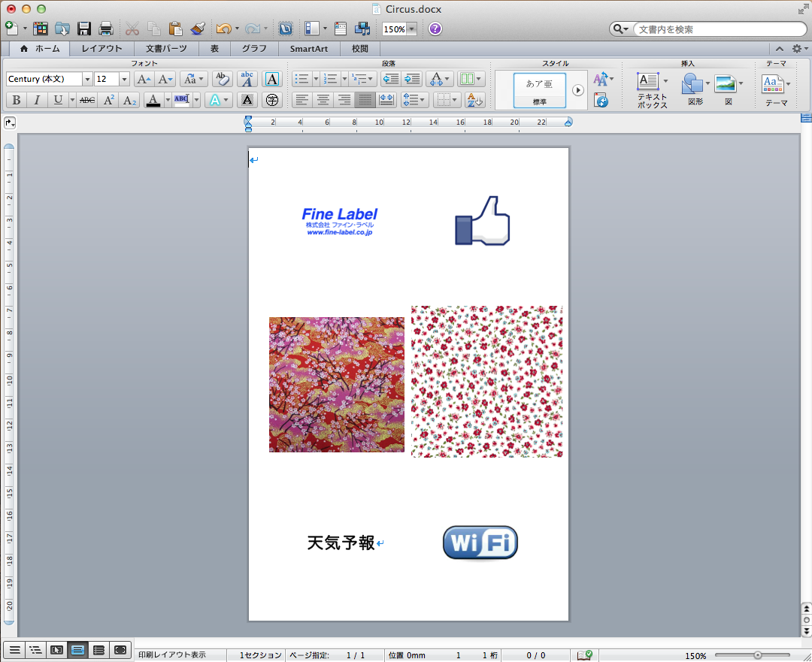This screenshot has width=812, height=662.
Task: Select the WiFi logo image
Action: pos(480,543)
